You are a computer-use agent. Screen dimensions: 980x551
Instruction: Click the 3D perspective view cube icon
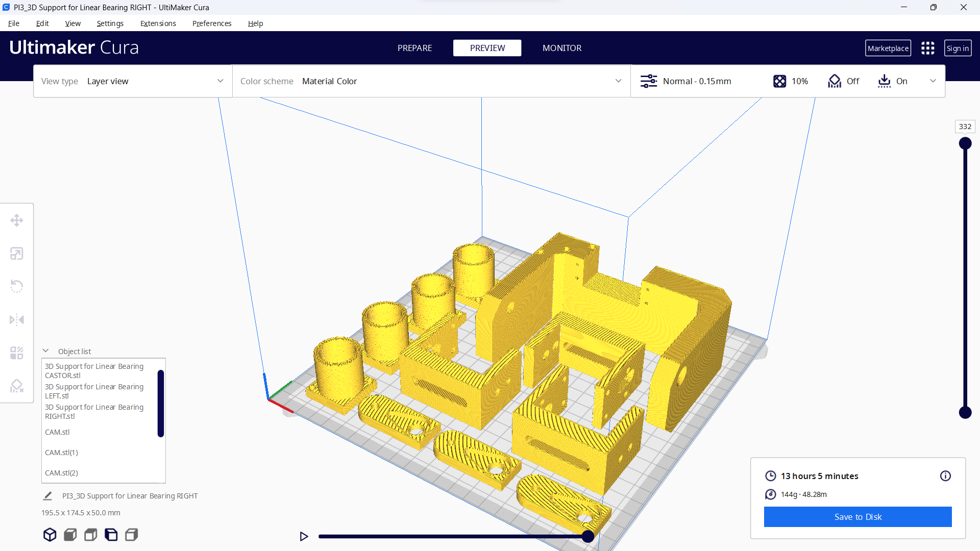click(50, 535)
